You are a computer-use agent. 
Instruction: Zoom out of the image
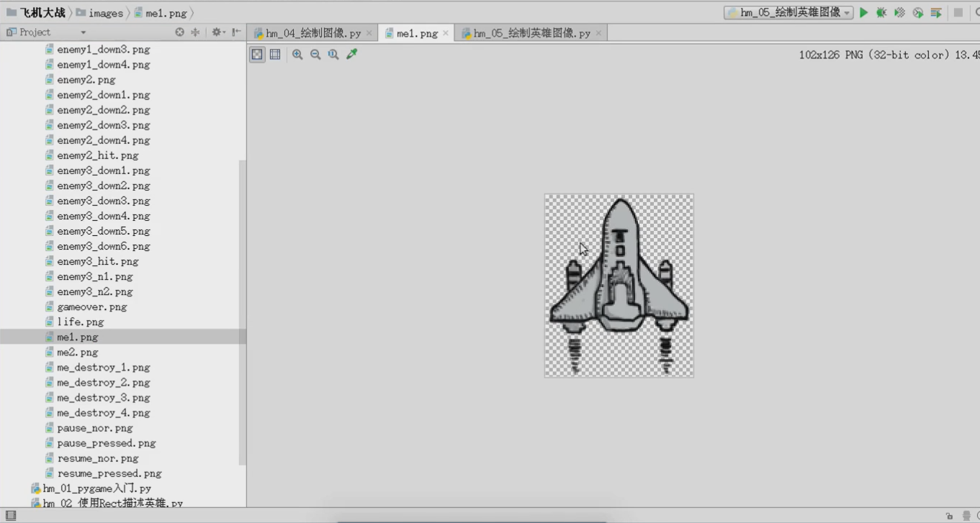click(x=315, y=55)
